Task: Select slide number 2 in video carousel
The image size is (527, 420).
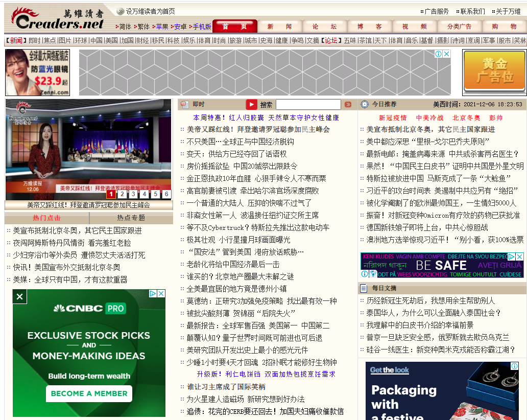Action: tap(122, 194)
